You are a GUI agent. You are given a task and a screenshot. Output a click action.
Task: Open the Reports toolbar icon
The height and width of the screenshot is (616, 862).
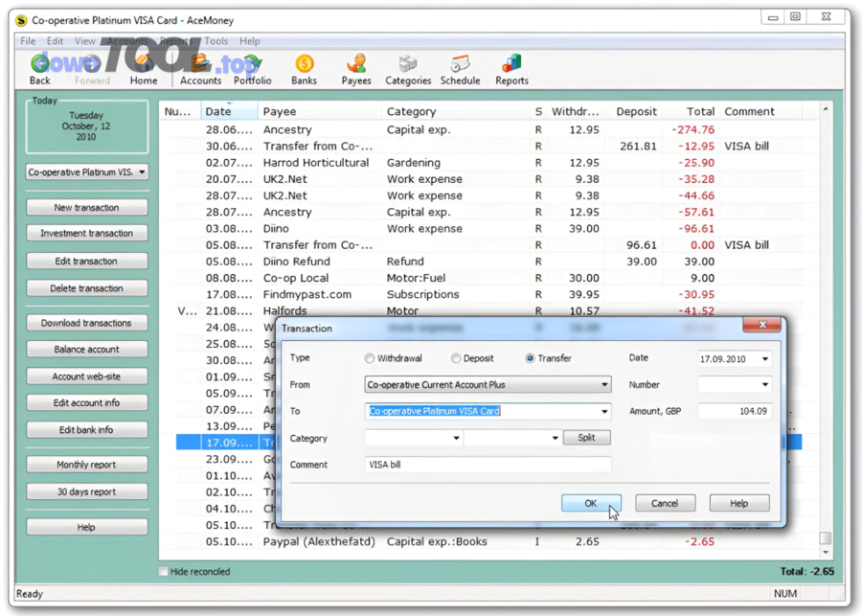511,70
